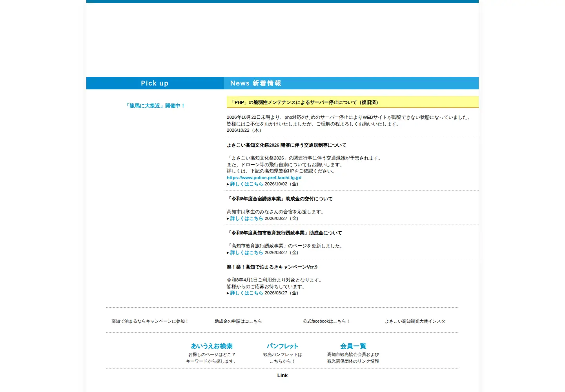Click the 助成金の申請はコこちら banner text

[x=238, y=321]
